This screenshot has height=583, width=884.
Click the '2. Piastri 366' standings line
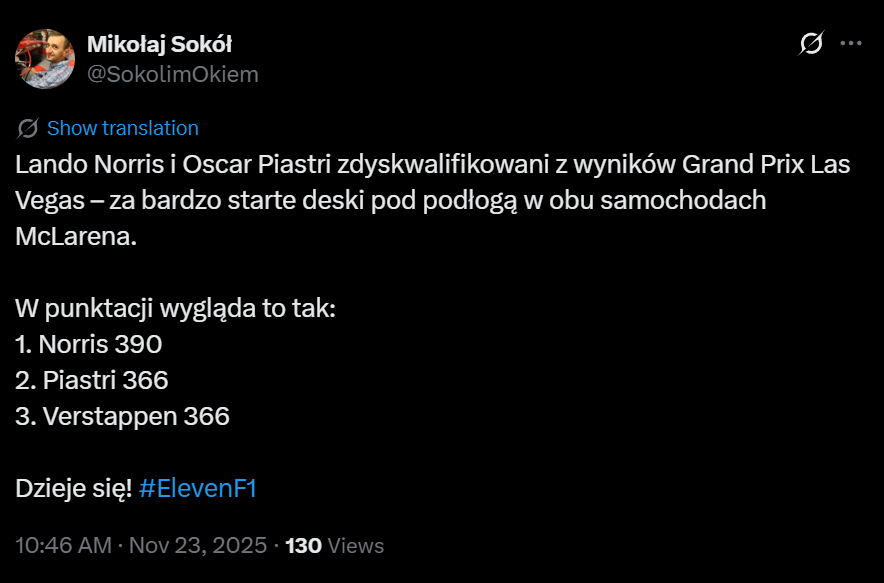[x=92, y=380]
